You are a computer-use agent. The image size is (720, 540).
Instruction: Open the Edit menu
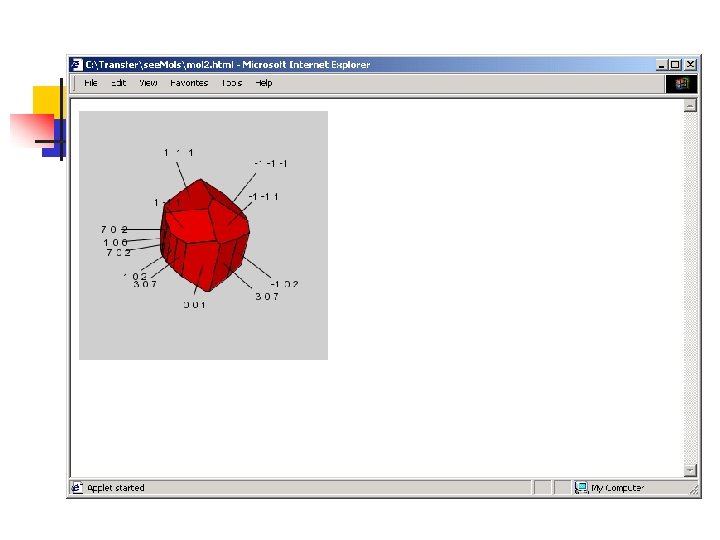pyautogui.click(x=118, y=83)
